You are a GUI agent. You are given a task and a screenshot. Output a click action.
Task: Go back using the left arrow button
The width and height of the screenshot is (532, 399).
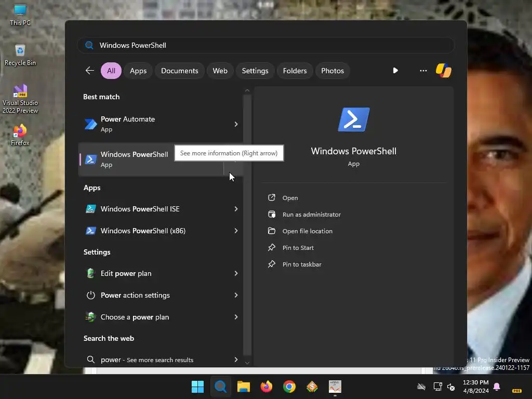(x=89, y=71)
